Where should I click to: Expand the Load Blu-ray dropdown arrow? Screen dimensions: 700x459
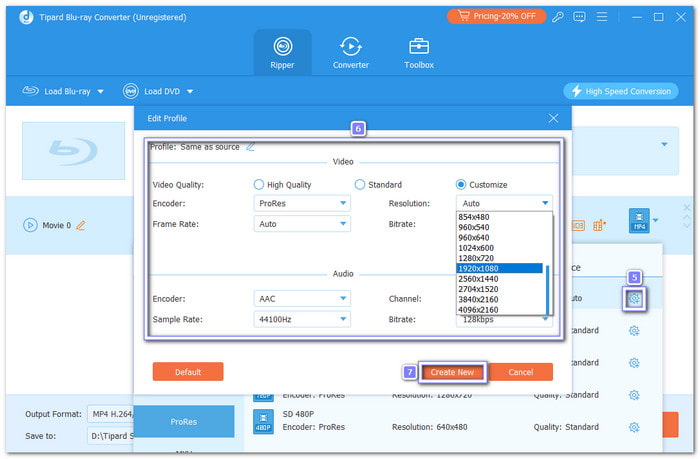click(x=100, y=92)
